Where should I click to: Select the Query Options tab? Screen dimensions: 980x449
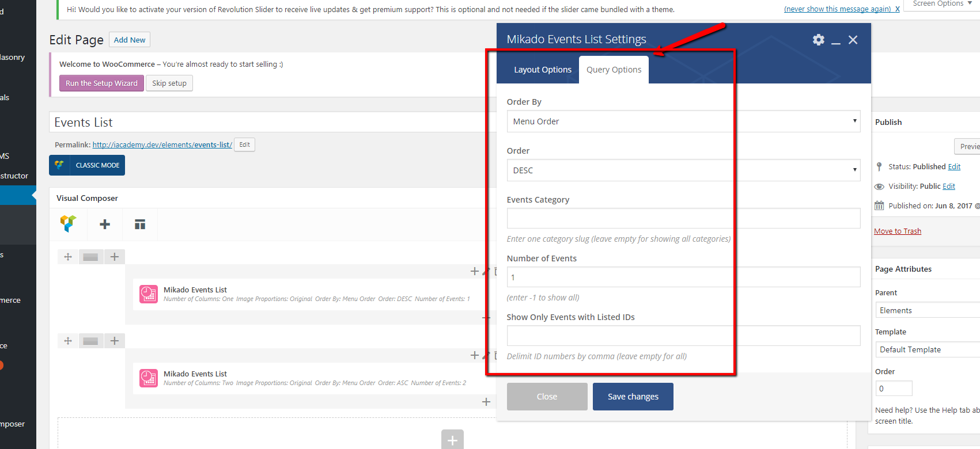click(614, 70)
